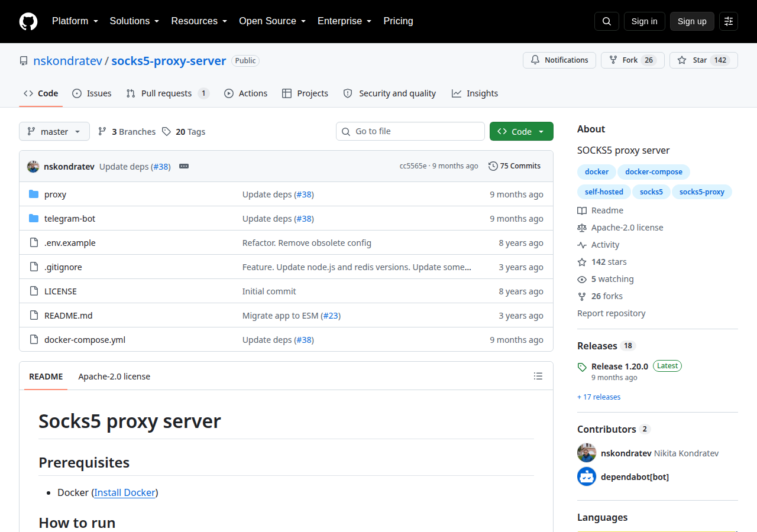Open the proxy folder icon
Screen dimensions: 757x532
[34, 194]
